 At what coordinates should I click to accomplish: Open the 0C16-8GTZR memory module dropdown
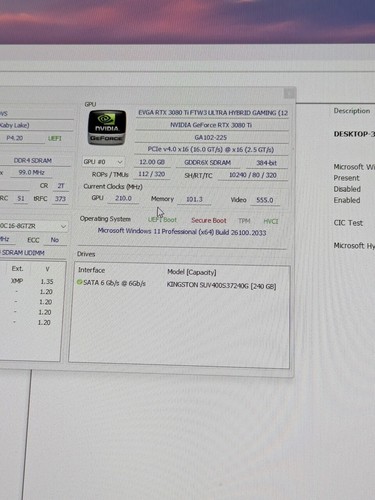(33, 226)
